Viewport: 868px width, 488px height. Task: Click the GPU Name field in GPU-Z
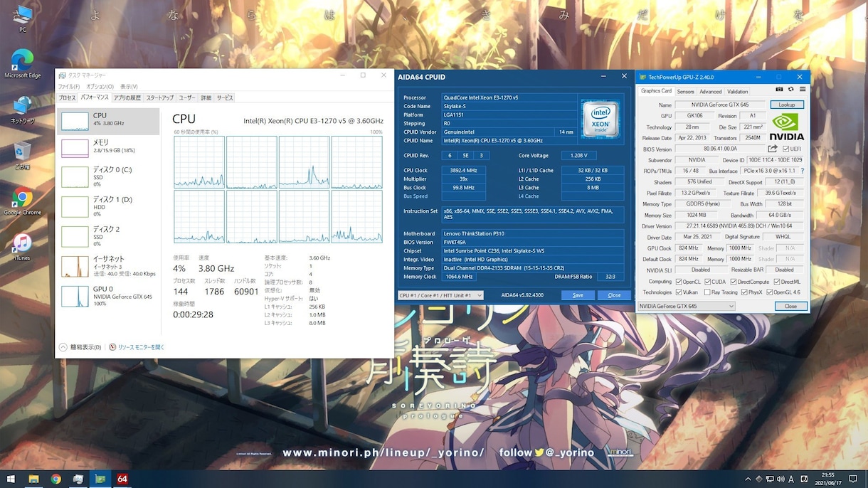coord(720,105)
